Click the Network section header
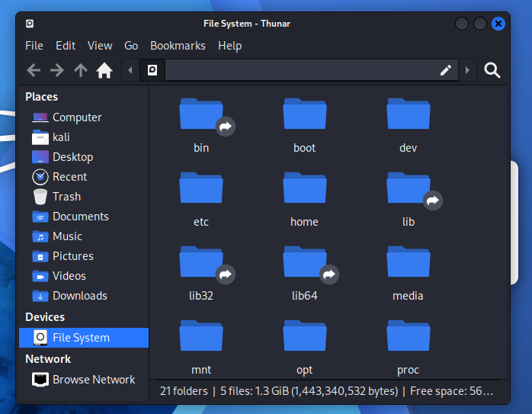 48,359
